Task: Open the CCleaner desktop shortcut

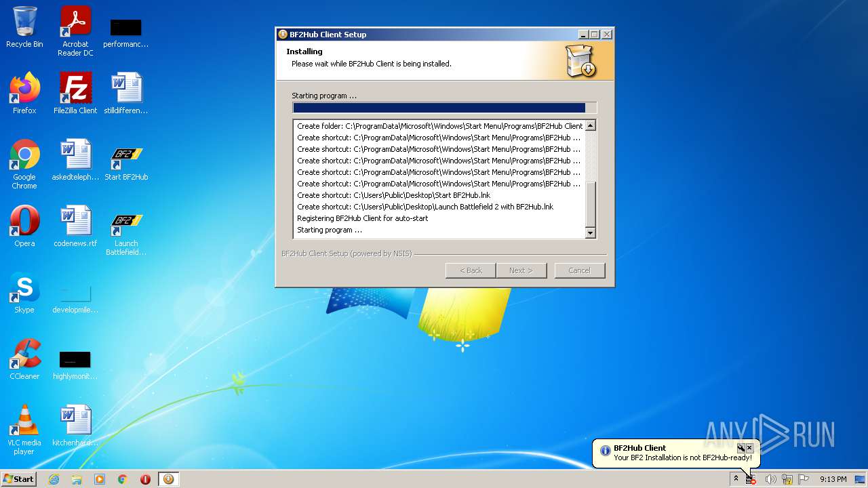Action: tap(24, 359)
